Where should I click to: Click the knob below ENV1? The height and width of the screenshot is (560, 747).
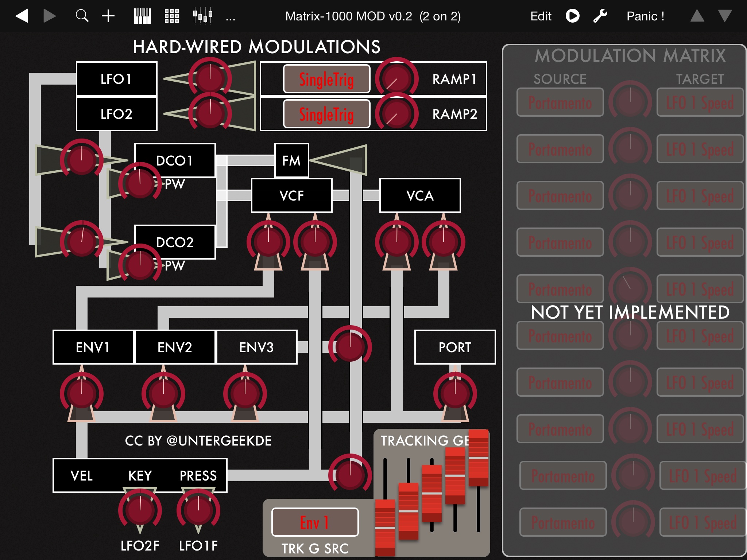coord(82,393)
